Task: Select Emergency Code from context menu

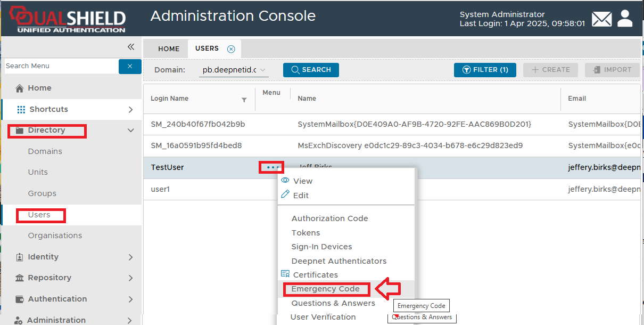Action: point(325,289)
